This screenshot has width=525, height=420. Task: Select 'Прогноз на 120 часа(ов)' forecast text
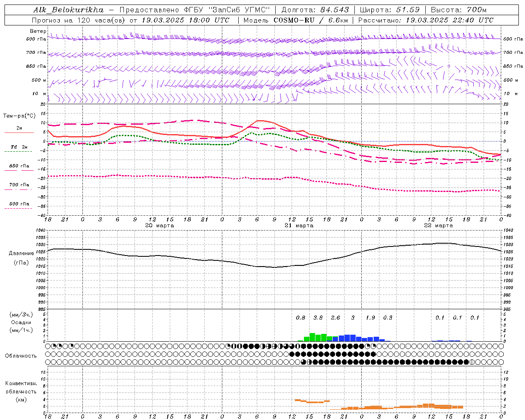[79, 20]
